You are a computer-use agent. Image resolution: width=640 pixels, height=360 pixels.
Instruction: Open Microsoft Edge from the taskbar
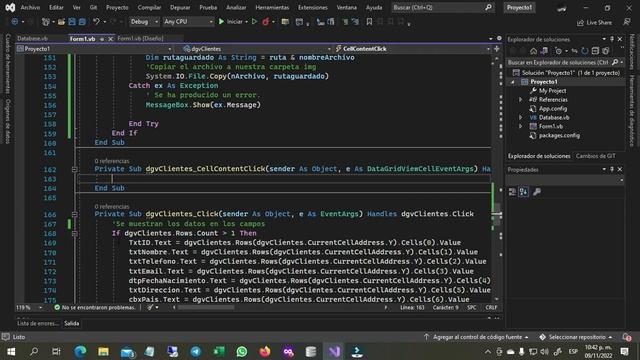click(x=80, y=351)
